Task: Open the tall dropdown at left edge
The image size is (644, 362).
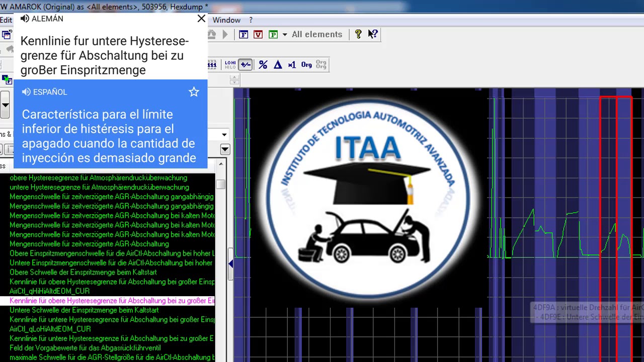Action: click(5, 105)
